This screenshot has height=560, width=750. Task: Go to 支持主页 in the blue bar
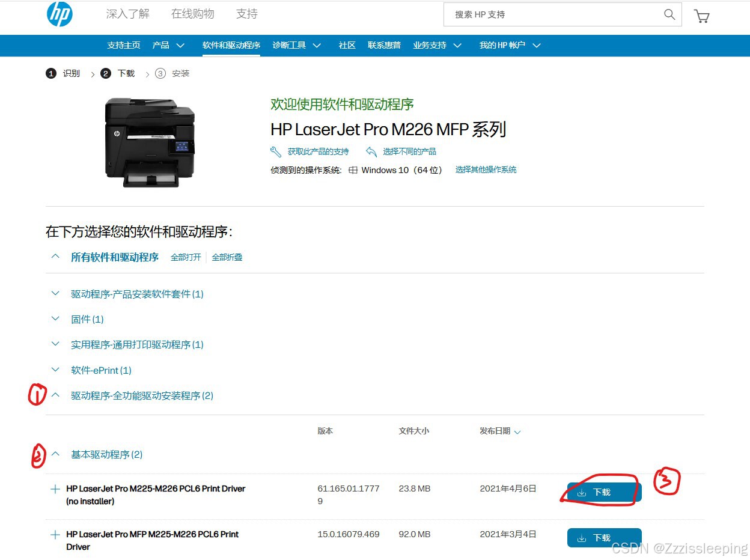tap(124, 46)
